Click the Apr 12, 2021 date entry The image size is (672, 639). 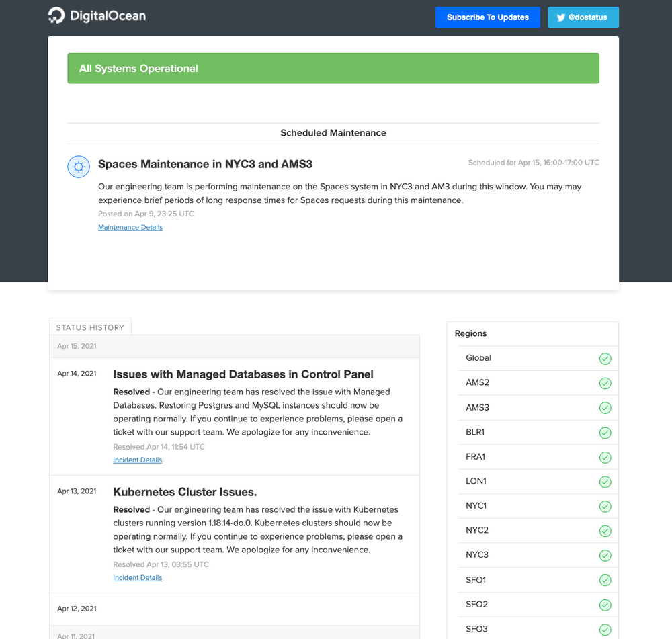click(x=77, y=608)
